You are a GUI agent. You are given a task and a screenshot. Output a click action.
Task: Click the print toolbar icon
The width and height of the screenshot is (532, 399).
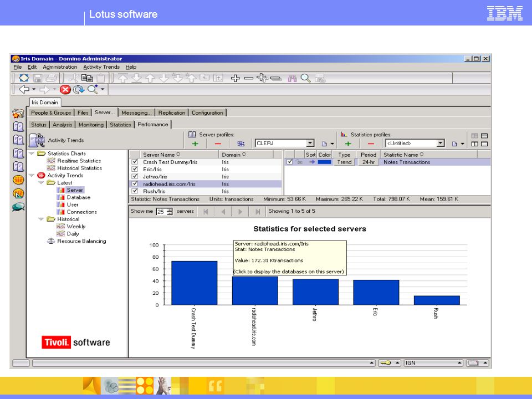pyautogui.click(x=51, y=78)
